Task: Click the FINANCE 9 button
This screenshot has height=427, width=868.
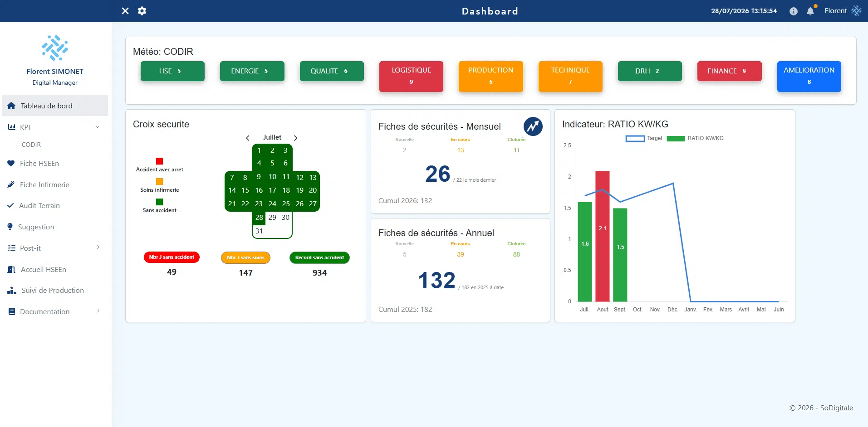Action: pyautogui.click(x=730, y=71)
